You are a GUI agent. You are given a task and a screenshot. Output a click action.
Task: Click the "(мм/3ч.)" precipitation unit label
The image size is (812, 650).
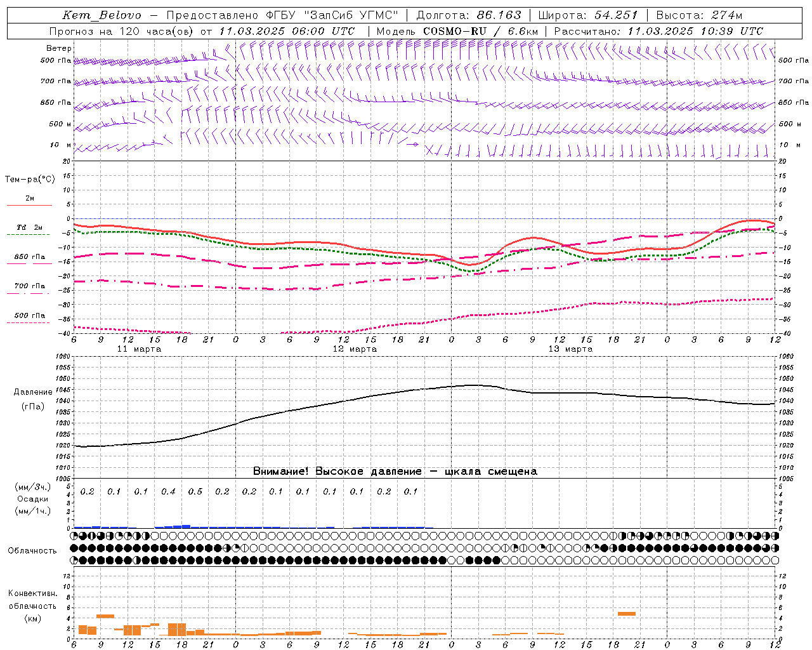tap(33, 487)
